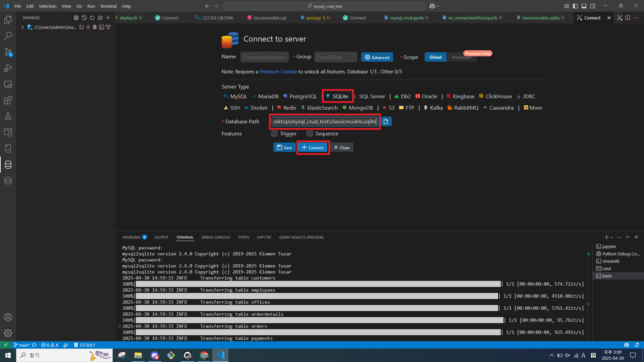The width and height of the screenshot is (644, 362).
Task: Expand the C:\Users\Admin database tree node
Action: pos(22,27)
